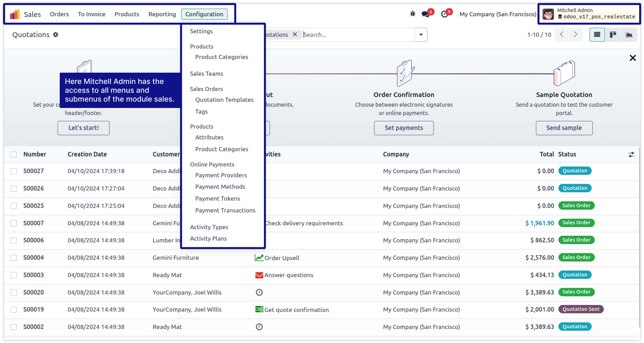Click the gear icon next to Quotations
The width and height of the screenshot is (644, 343).
(x=56, y=35)
